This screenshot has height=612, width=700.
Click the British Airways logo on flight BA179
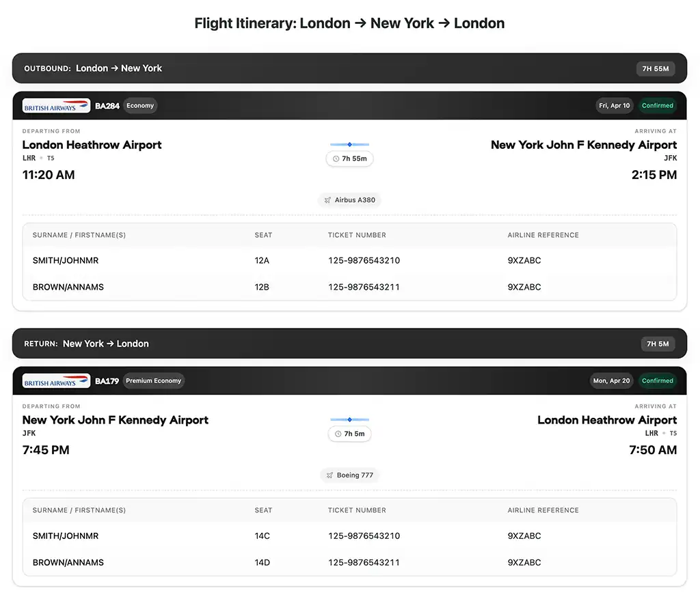tap(56, 381)
